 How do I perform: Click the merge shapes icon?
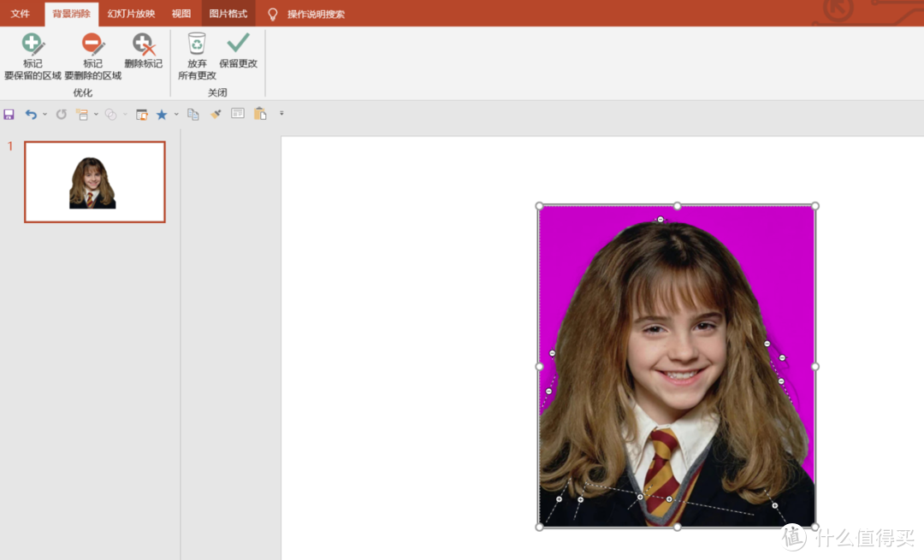pos(110,115)
